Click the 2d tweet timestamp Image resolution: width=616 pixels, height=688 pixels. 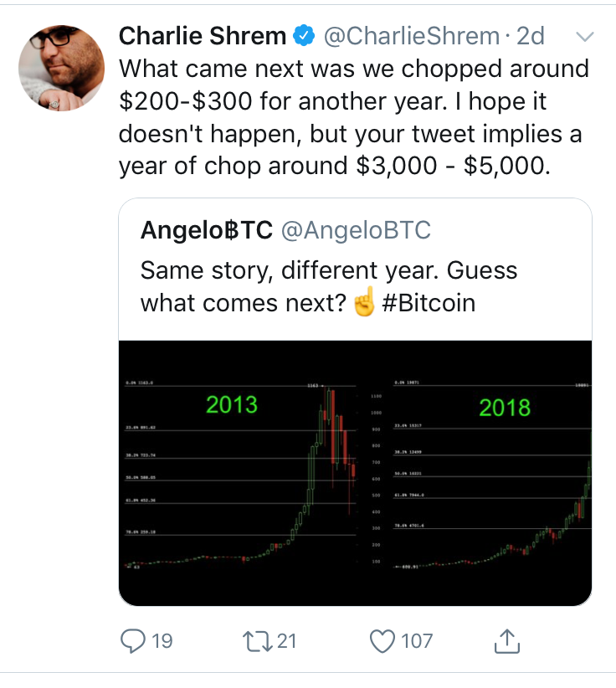click(531, 36)
